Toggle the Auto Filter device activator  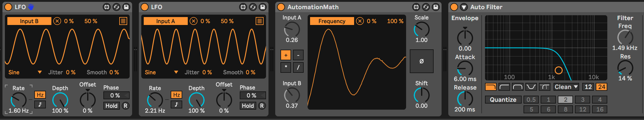click(x=454, y=7)
